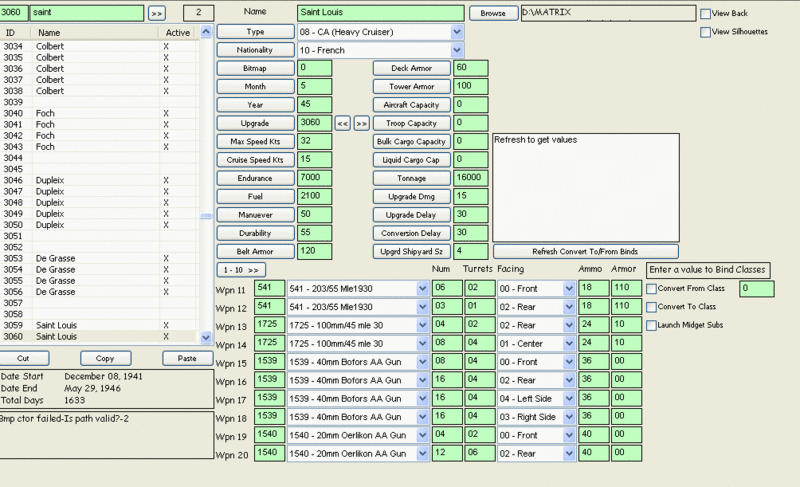Click the Belt Armor button

tap(256, 251)
